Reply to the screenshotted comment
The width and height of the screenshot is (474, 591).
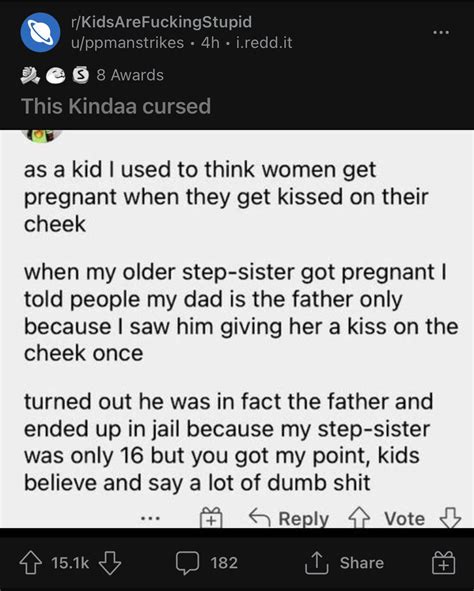[x=289, y=518]
